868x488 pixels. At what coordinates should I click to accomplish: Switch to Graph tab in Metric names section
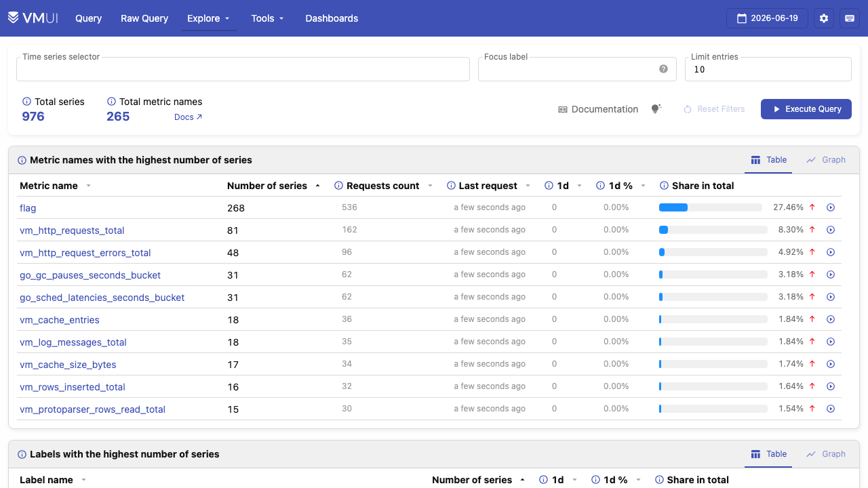click(x=825, y=160)
